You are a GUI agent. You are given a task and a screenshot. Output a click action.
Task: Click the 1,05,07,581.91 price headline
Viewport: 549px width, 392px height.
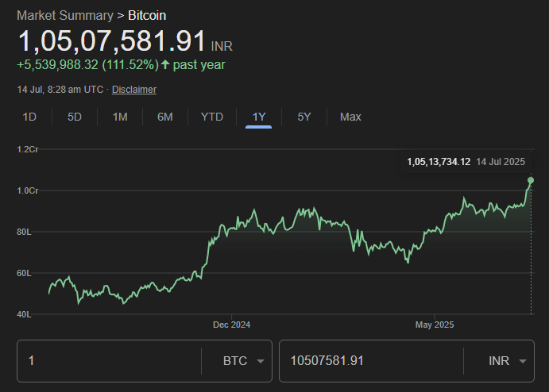[112, 41]
